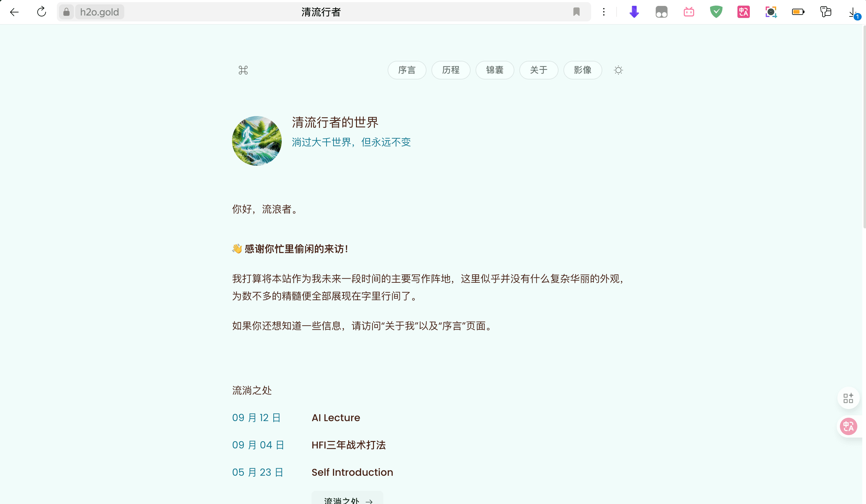Open the pink Bilibili TV extension
866x504 pixels.
pos(689,12)
